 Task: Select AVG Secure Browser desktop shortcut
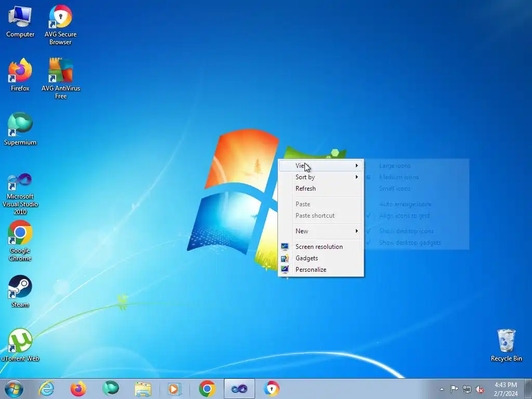pos(60,25)
